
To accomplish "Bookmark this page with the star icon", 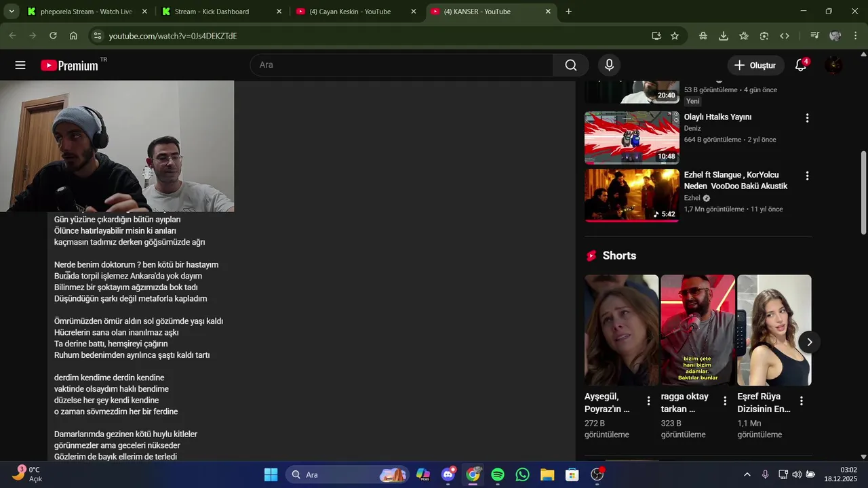I will [675, 36].
